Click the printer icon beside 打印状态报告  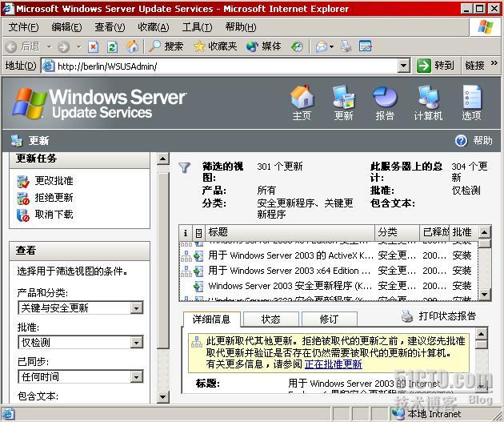[407, 316]
